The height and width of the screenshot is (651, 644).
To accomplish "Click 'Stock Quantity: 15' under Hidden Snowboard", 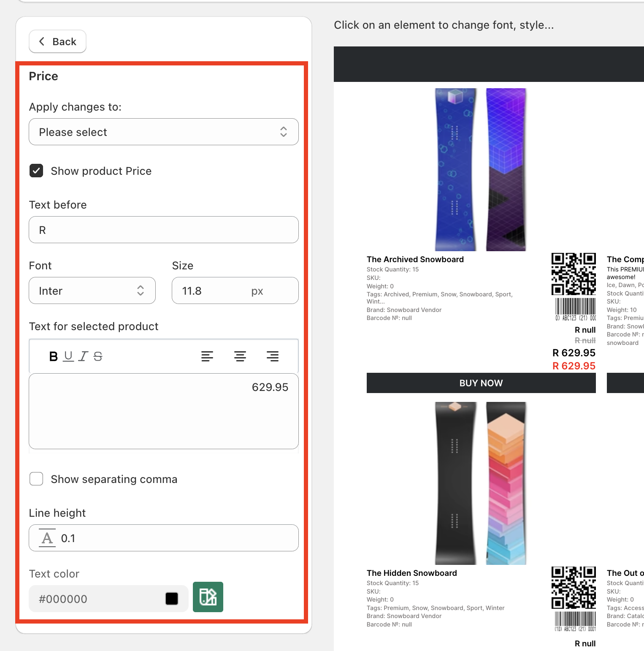I will 393,583.
